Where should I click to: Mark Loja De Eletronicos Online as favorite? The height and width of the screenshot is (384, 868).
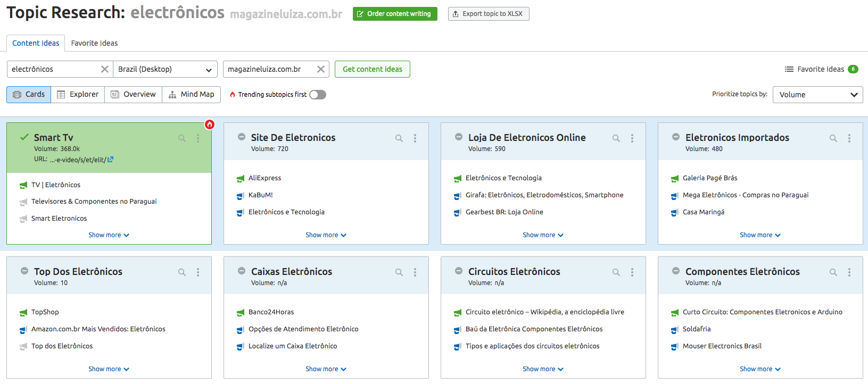click(x=459, y=137)
